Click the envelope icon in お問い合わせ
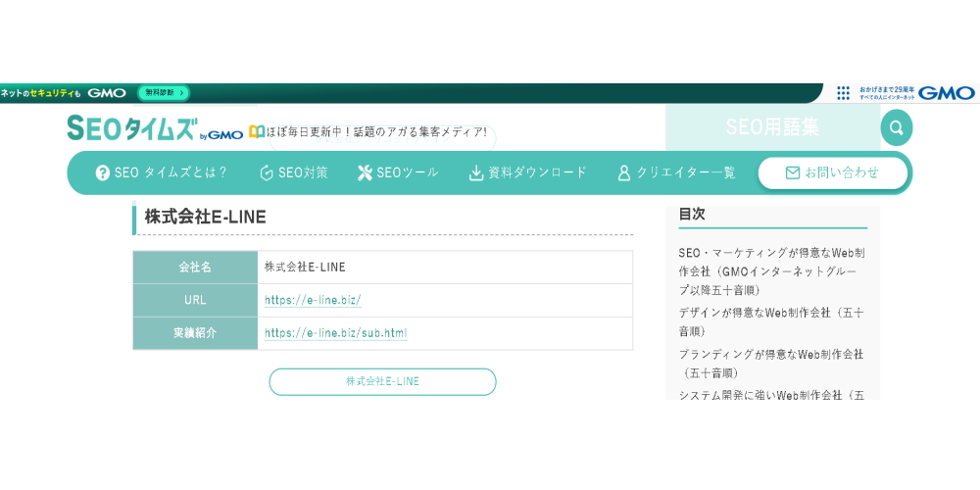This screenshot has height=490, width=980. pyautogui.click(x=793, y=172)
